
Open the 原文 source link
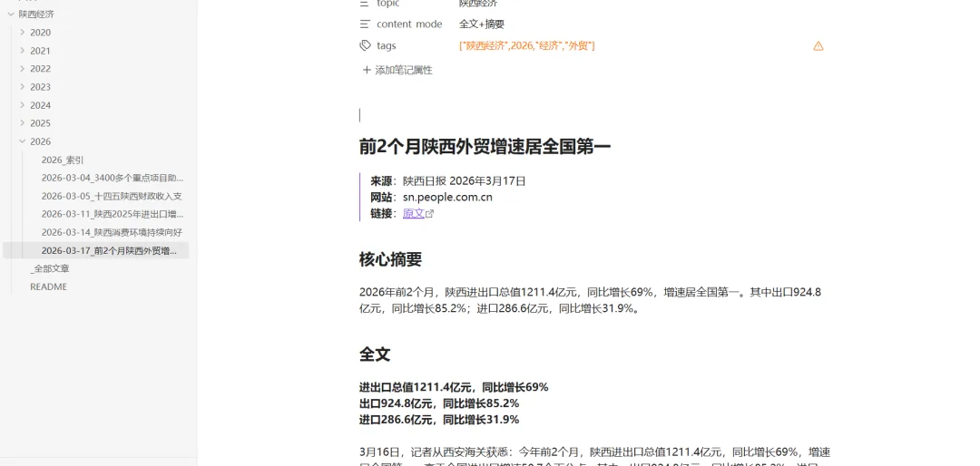point(413,213)
